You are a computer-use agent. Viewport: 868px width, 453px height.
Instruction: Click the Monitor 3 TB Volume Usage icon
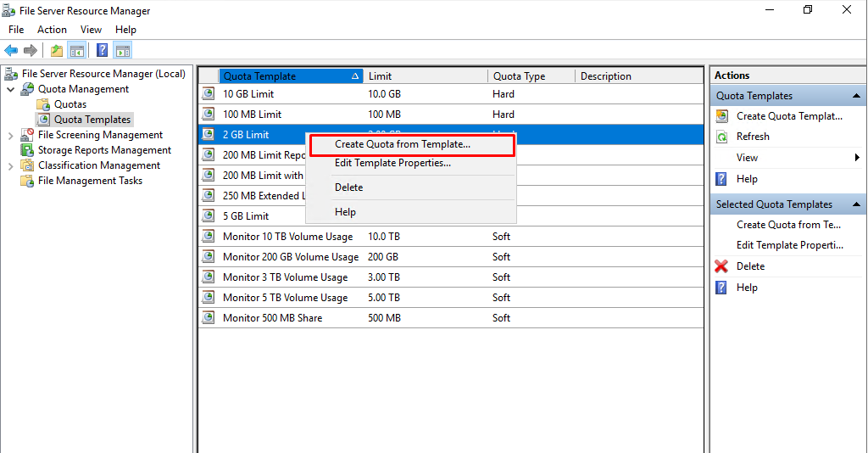click(209, 277)
